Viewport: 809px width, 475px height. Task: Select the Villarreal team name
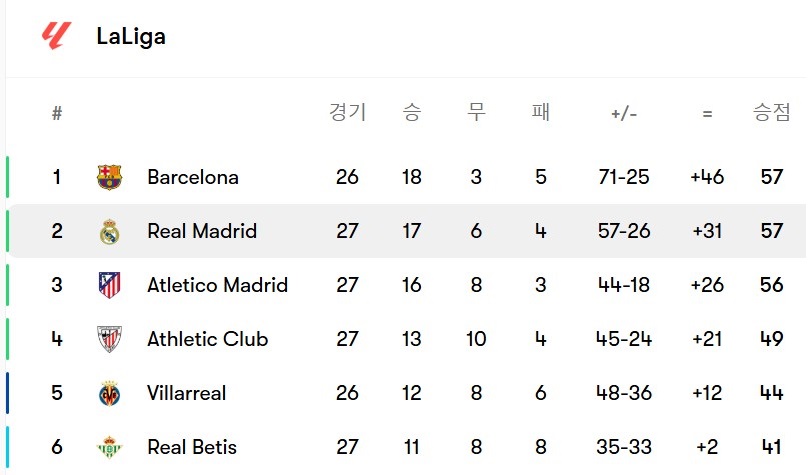[x=186, y=394]
